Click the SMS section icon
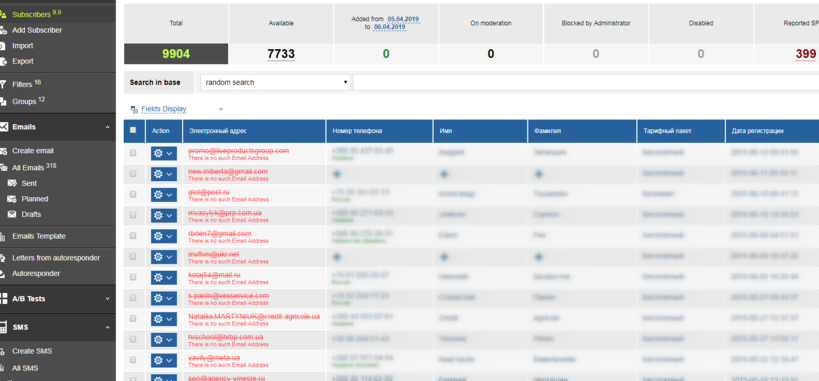Viewport: 819px width, 381px height. pyautogui.click(x=3, y=327)
